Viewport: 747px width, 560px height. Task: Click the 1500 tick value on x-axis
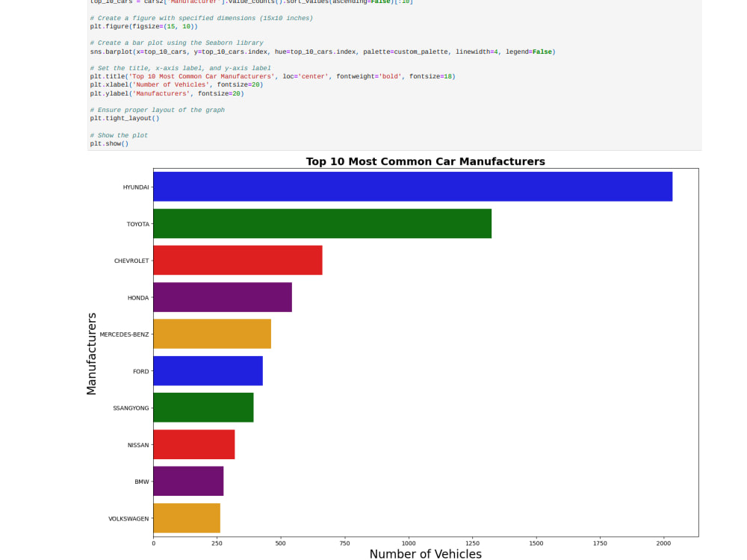[536, 543]
